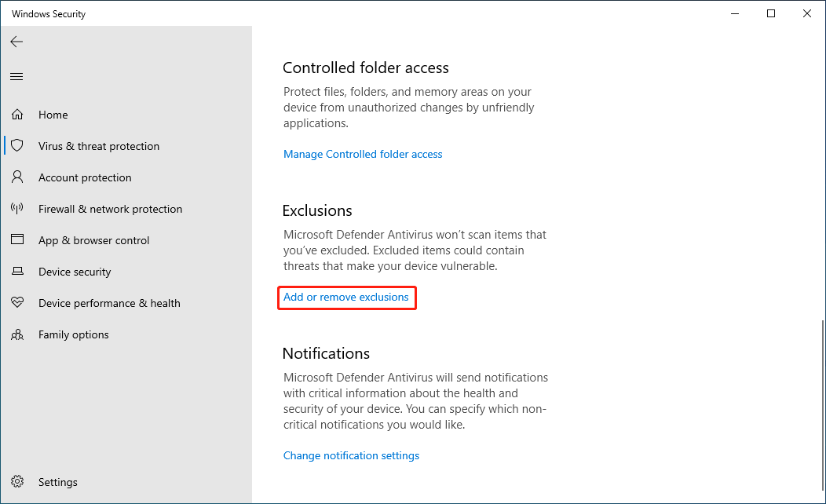Click the Home house icon
Screen dimensions: 826x504
(x=17, y=115)
